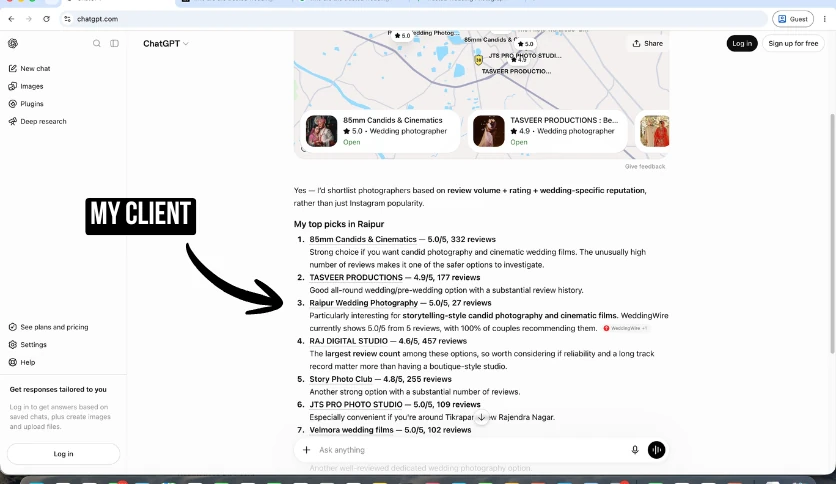Open Help in the sidebar
This screenshot has width=836, height=484.
[22, 362]
